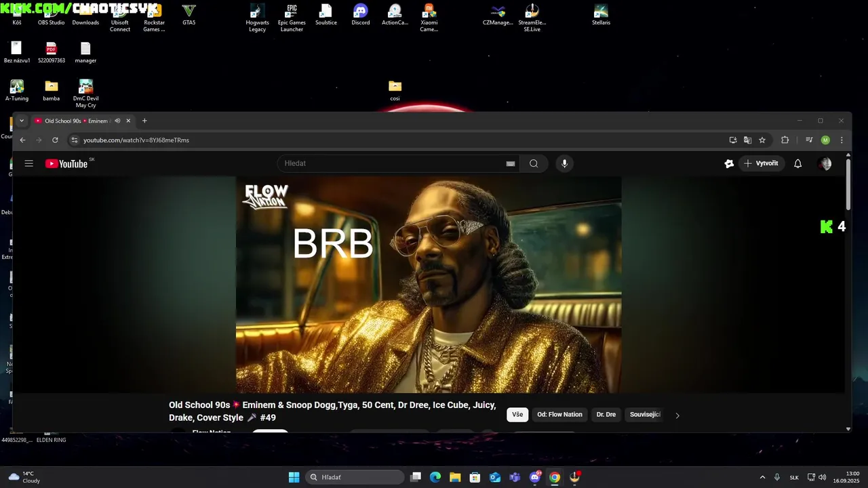Viewport: 868px width, 488px height.
Task: Open the DmC Devil May Cry shortcut
Action: [x=85, y=94]
